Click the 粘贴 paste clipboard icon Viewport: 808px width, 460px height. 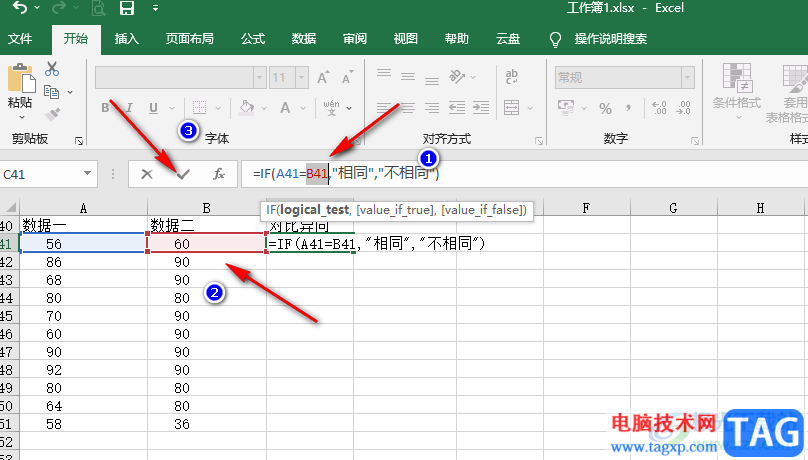pyautogui.click(x=21, y=78)
